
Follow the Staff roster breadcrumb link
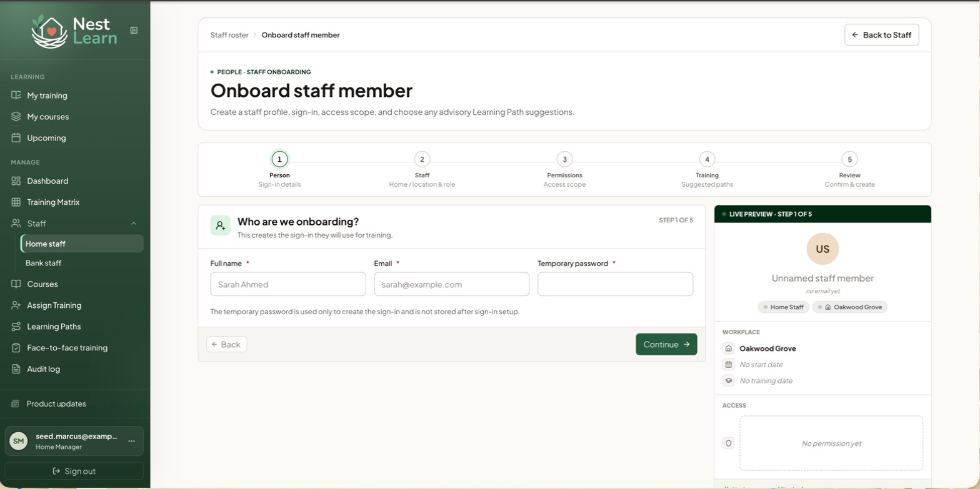click(229, 35)
